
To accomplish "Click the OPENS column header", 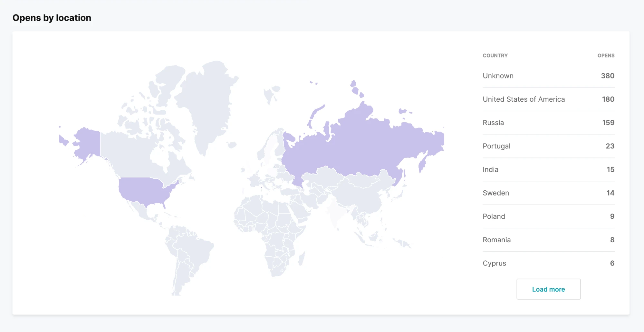I will pyautogui.click(x=606, y=55).
